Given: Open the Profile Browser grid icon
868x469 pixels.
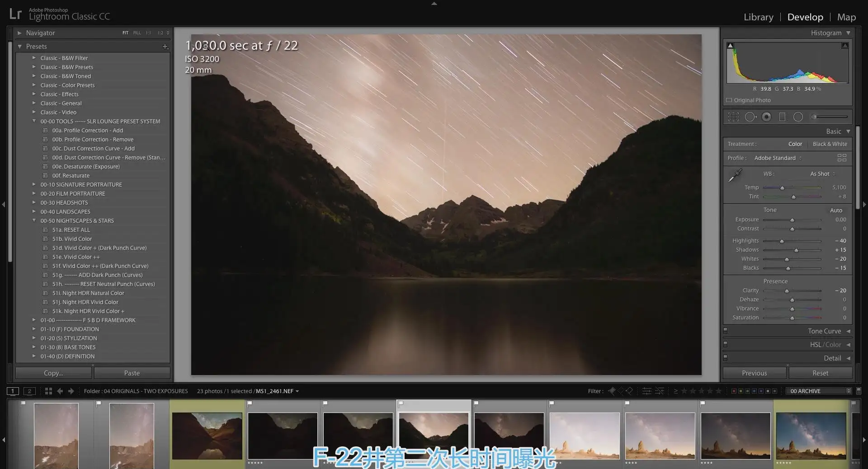Looking at the screenshot, I should (x=842, y=158).
